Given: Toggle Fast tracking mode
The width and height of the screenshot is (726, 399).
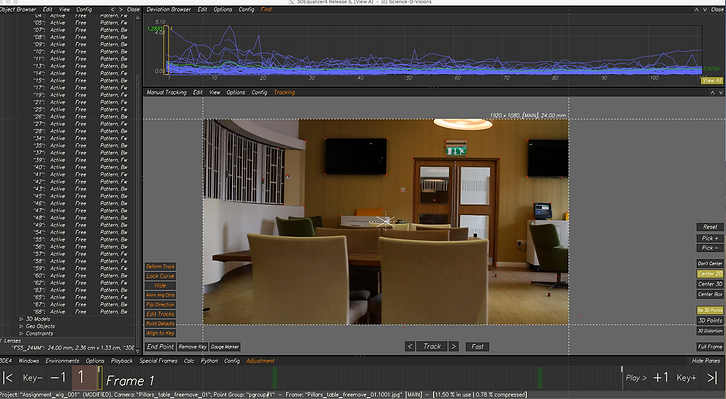Looking at the screenshot, I should click(477, 346).
